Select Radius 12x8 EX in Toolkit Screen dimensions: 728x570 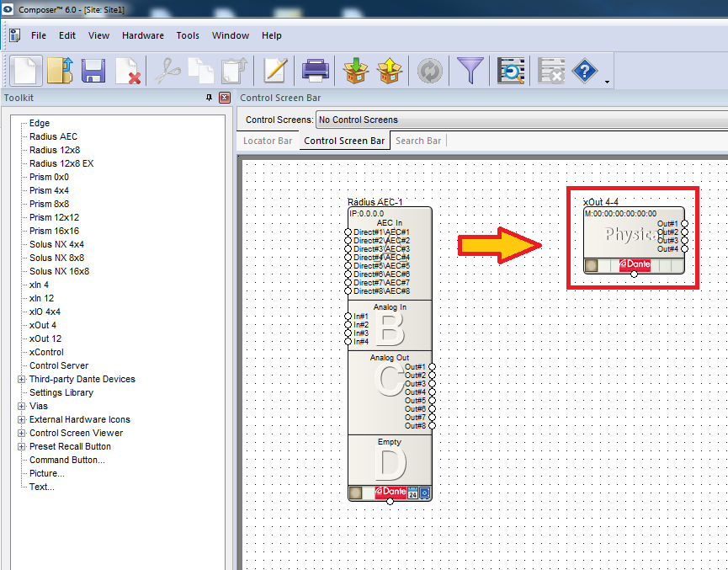(61, 163)
